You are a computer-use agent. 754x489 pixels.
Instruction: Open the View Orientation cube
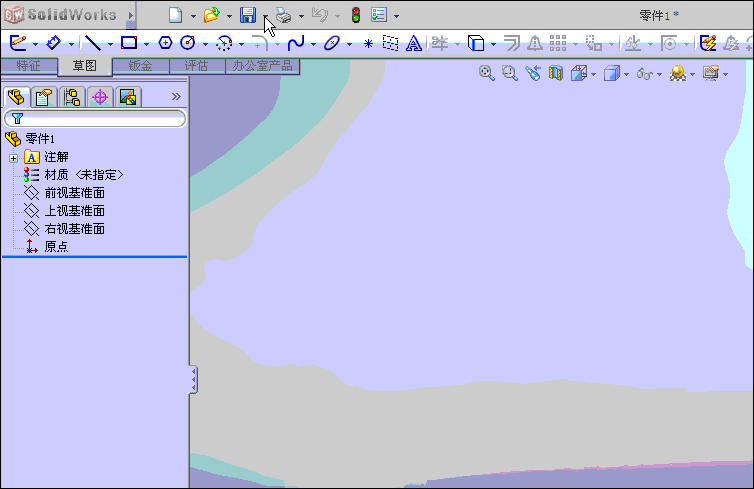[x=579, y=73]
